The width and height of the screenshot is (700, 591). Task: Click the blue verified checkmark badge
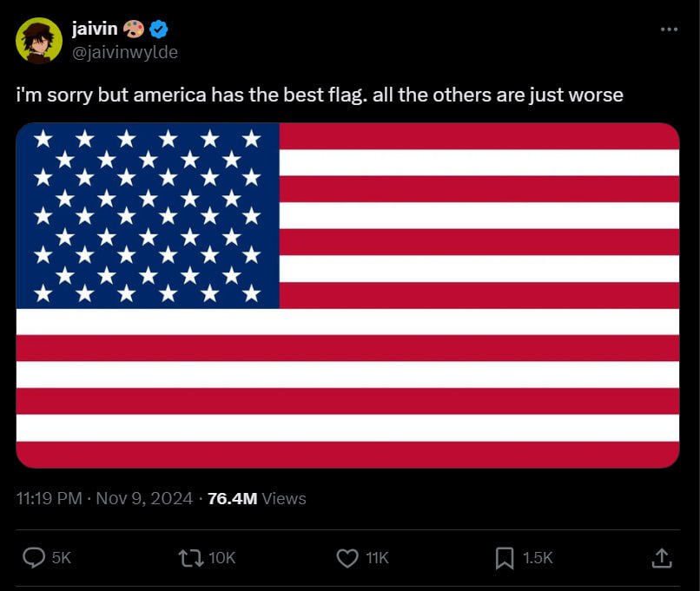(x=158, y=30)
